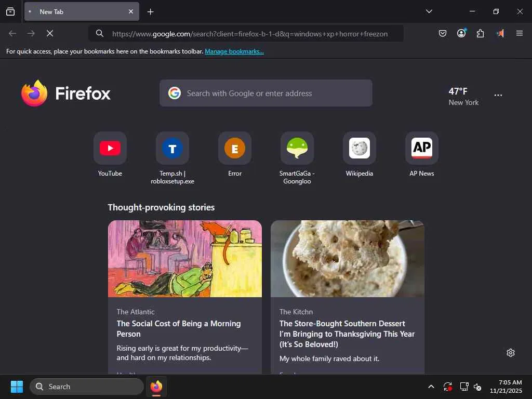The height and width of the screenshot is (399, 532).
Task: Open the 47°F New York weather widget
Action: (x=463, y=96)
